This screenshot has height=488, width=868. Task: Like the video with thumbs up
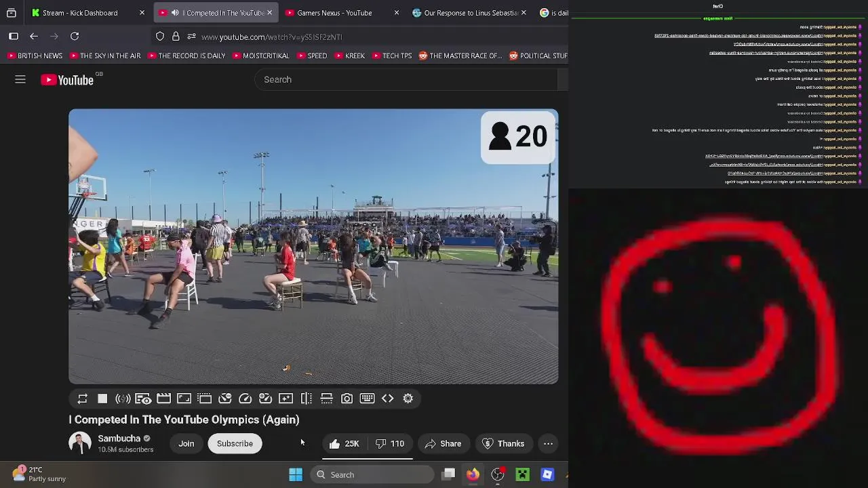coord(344,444)
